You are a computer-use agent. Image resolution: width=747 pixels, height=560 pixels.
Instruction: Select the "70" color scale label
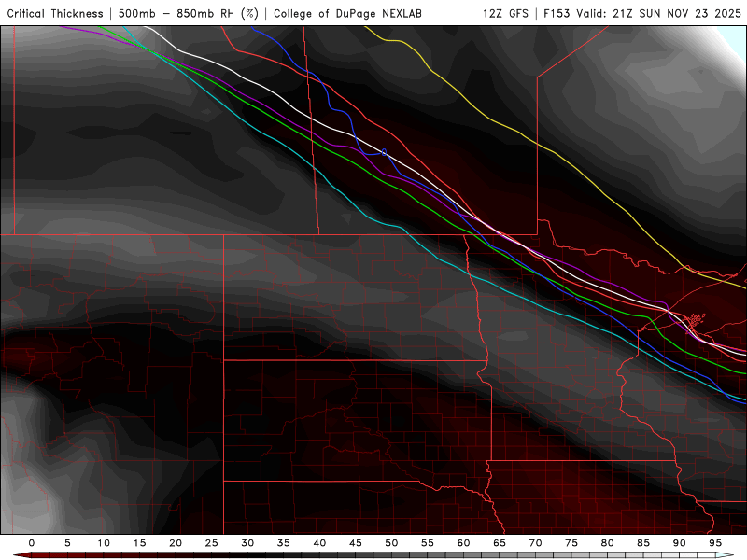pyautogui.click(x=535, y=543)
